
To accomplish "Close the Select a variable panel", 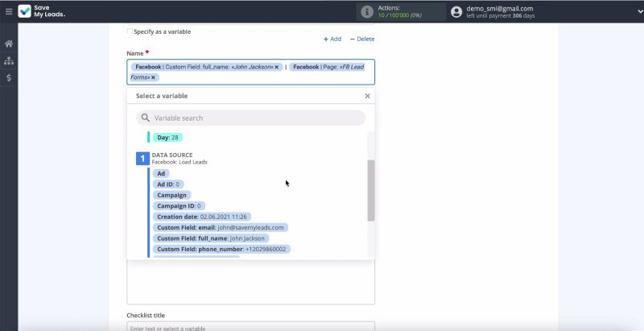I will coord(367,96).
